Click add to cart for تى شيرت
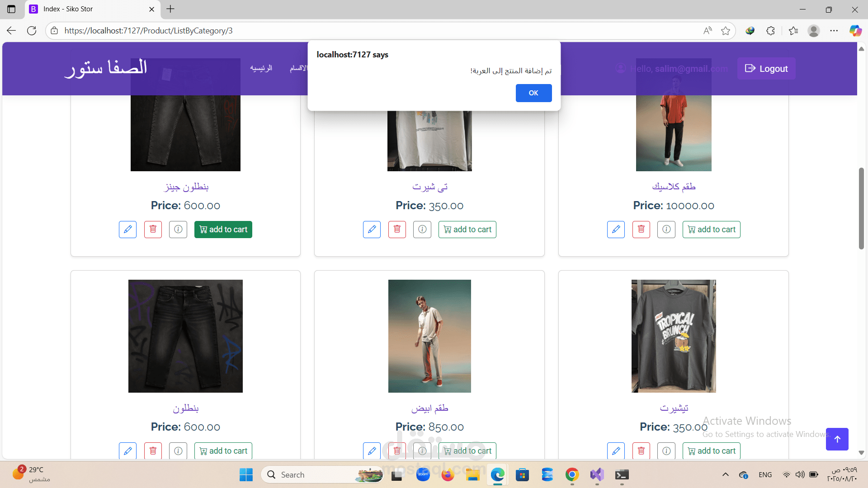 pos(467,230)
